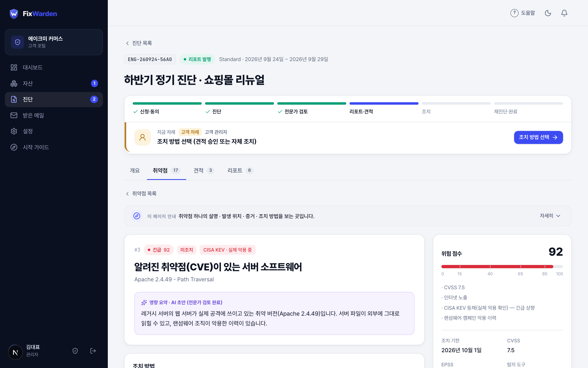Click the 리포트·견적 blue step bar
The height and width of the screenshot is (368, 588).
[x=384, y=103]
